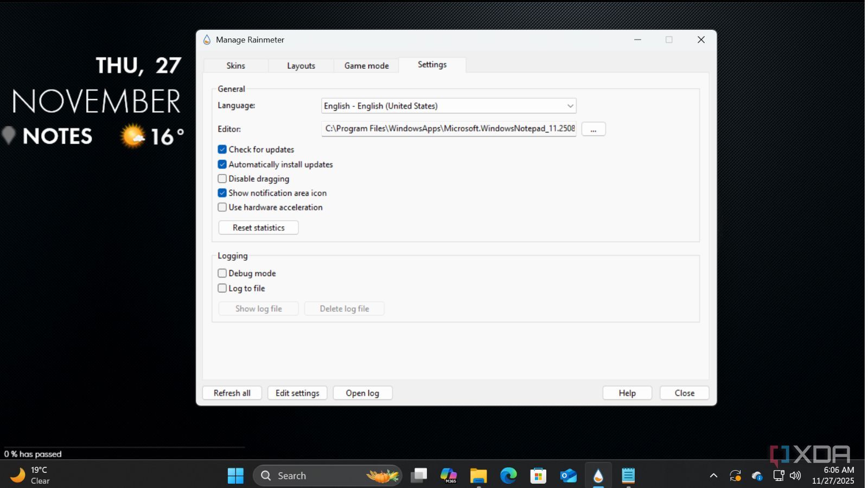The height and width of the screenshot is (488, 868).
Task: Uncheck Check for updates option
Action: click(x=222, y=150)
